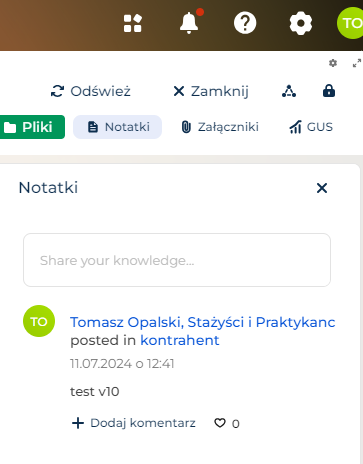Open Tomasz Opalski author link

point(202,322)
